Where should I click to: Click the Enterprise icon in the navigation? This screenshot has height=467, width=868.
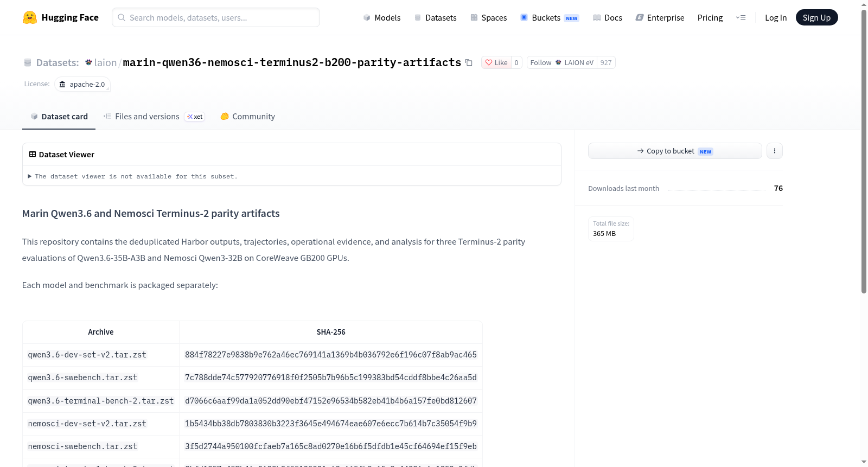coord(640,17)
